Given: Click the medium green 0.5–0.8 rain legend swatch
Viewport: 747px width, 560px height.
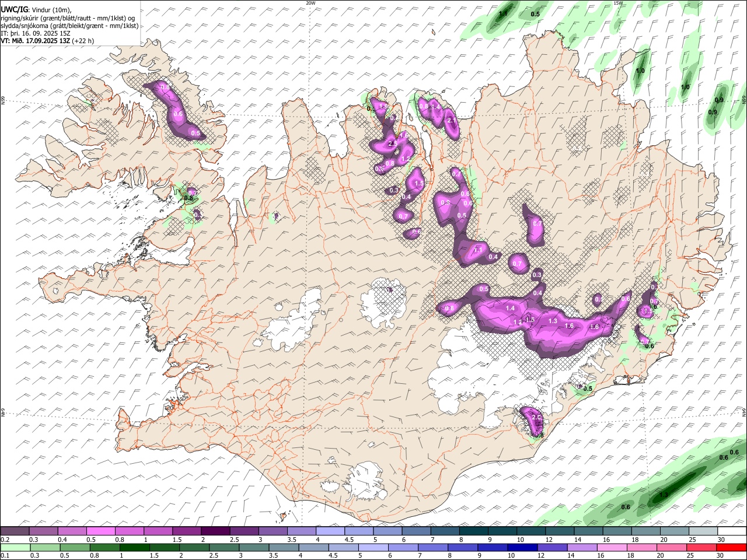Looking at the screenshot, I should 76,547.
